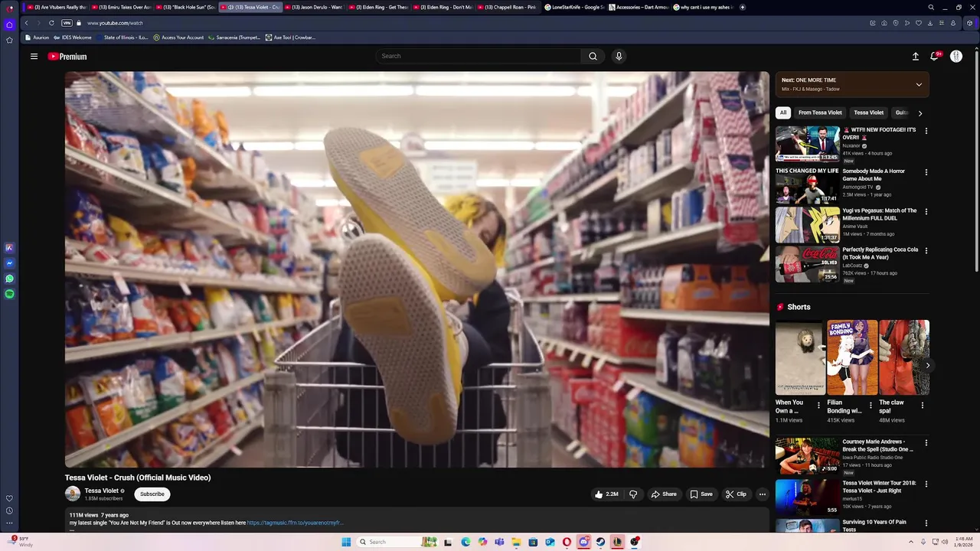
Task: Open the Create upload icon
Action: click(x=915, y=56)
